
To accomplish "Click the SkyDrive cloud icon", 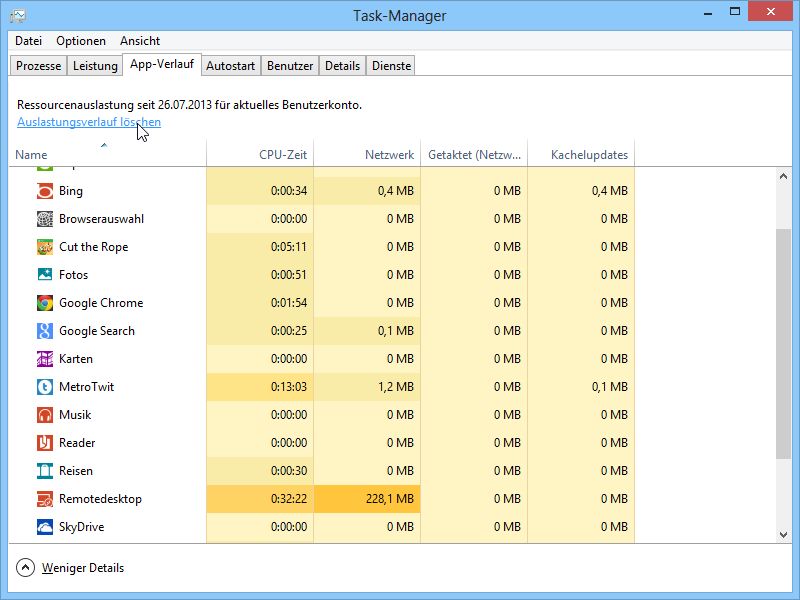I will point(45,527).
